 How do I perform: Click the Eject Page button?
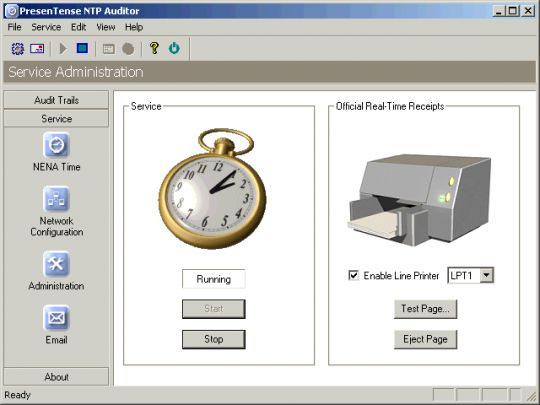pyautogui.click(x=425, y=339)
